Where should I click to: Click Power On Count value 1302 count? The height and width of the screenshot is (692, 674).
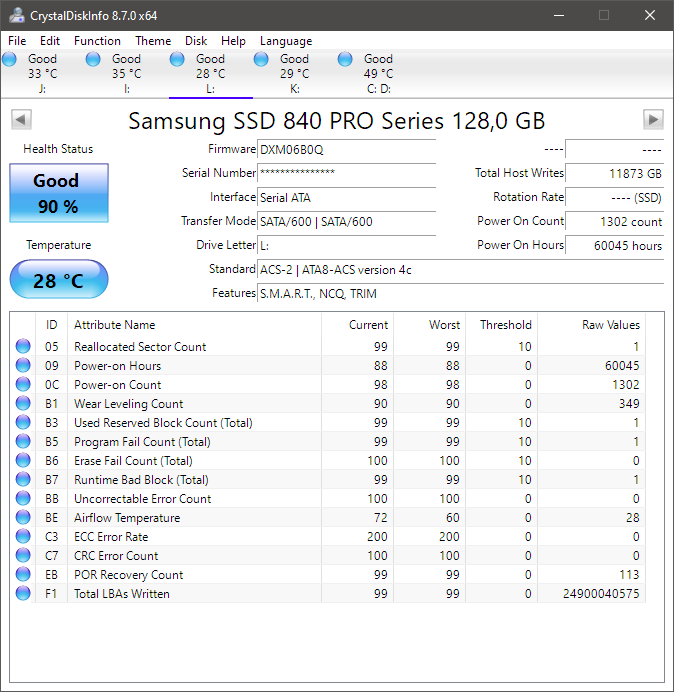(614, 221)
